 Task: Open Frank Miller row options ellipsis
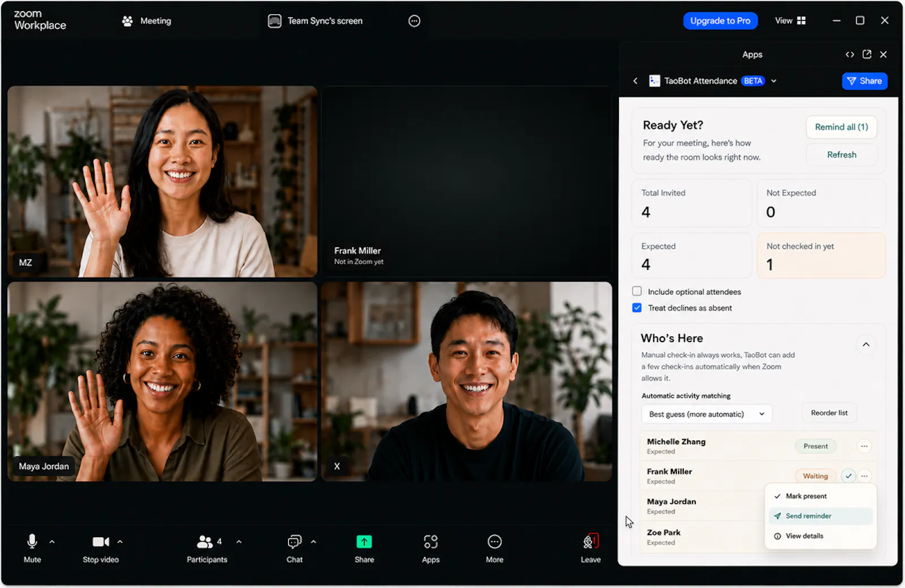point(864,476)
